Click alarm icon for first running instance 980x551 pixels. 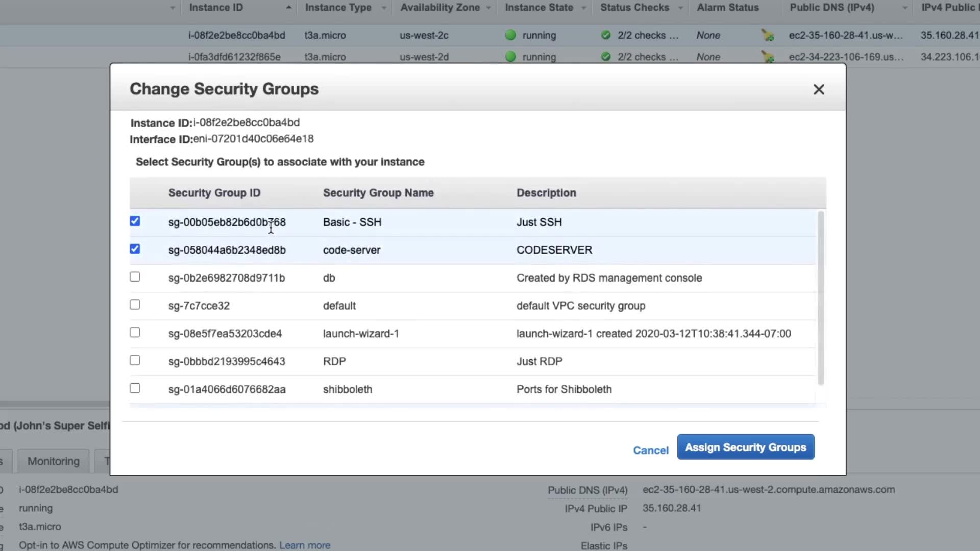point(767,35)
